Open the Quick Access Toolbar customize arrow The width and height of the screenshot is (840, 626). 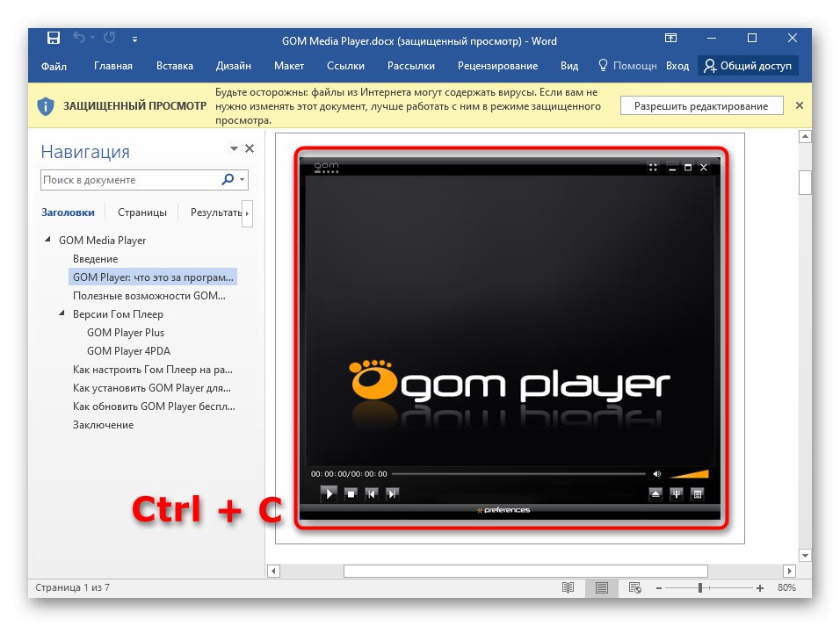(134, 40)
